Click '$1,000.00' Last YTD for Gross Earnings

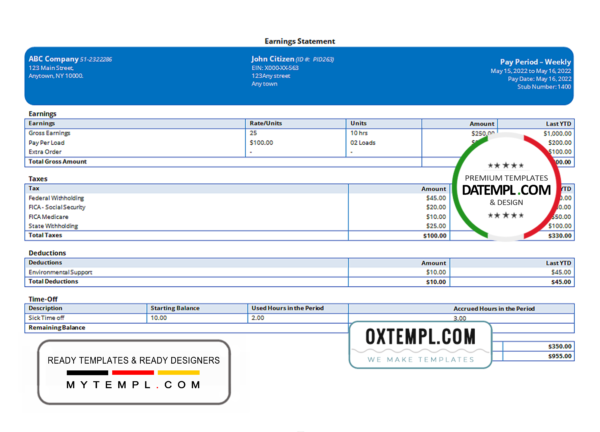click(x=558, y=134)
